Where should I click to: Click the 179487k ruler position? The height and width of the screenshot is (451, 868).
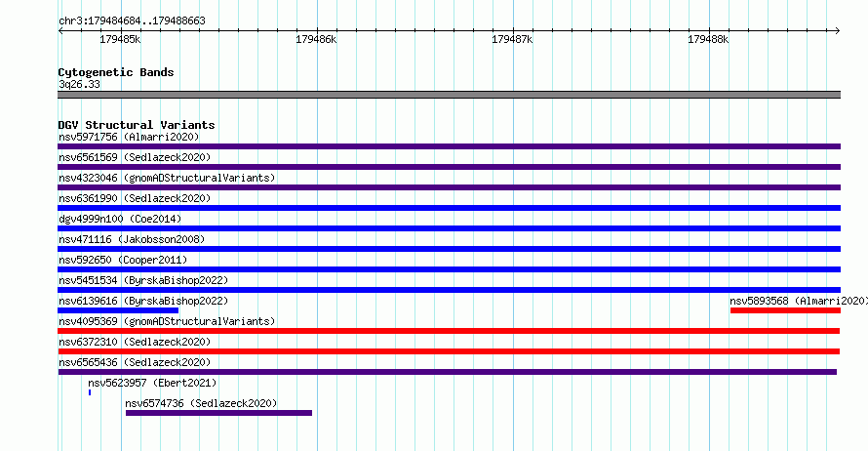(512, 39)
